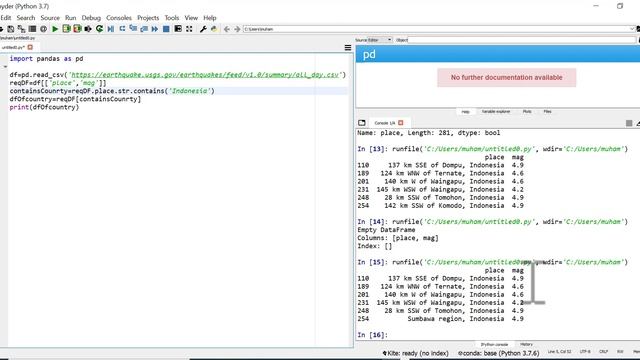The height and width of the screenshot is (360, 640).
Task: Open the Projects menu
Action: point(148,18)
